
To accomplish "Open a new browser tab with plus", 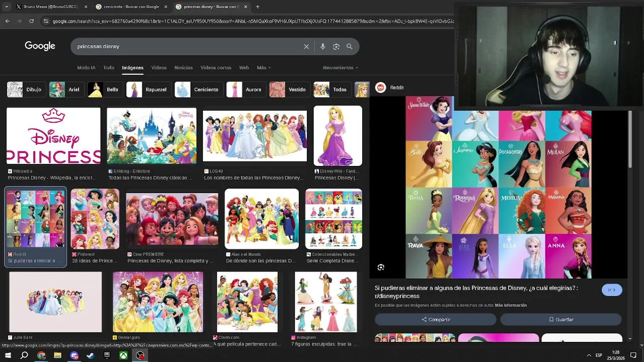I will [258, 7].
